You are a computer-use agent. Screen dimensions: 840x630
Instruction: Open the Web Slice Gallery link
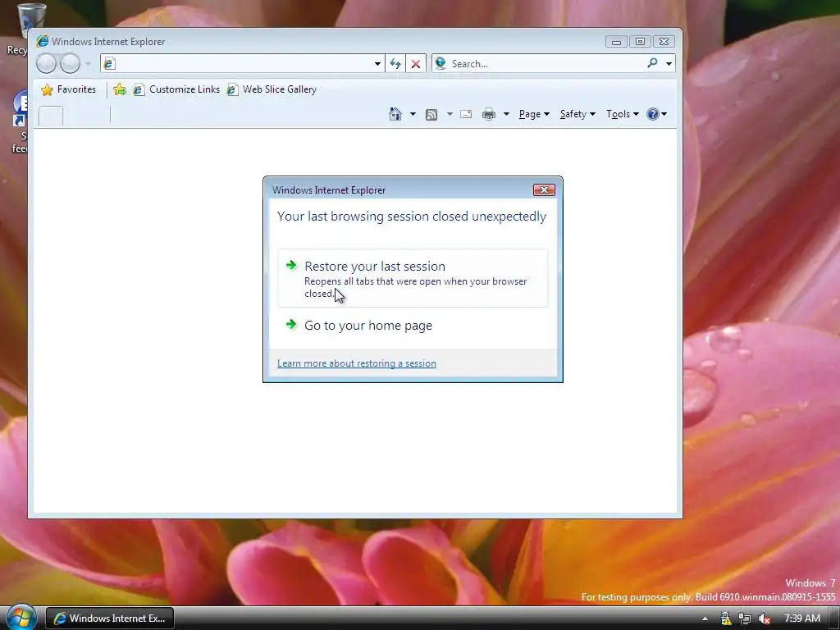point(272,89)
